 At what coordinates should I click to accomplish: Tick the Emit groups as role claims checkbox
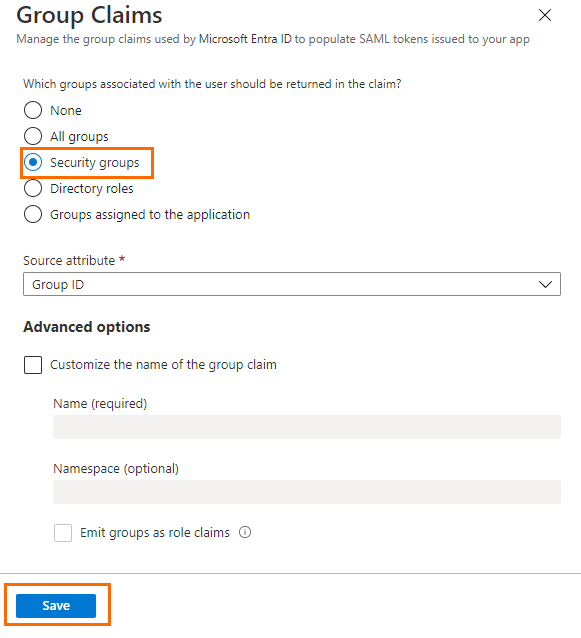63,533
